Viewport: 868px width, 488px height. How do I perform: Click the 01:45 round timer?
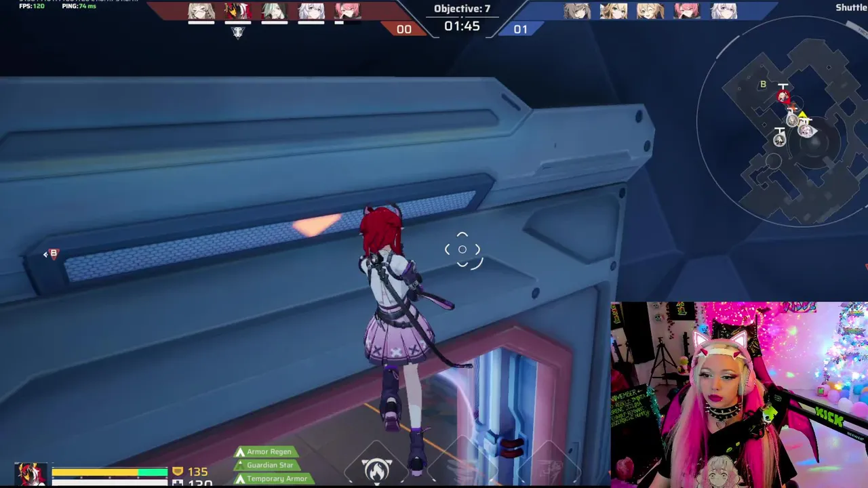[462, 26]
